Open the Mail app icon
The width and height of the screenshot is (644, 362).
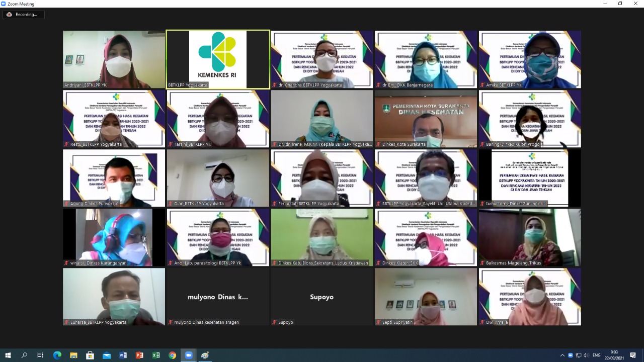coord(107,355)
